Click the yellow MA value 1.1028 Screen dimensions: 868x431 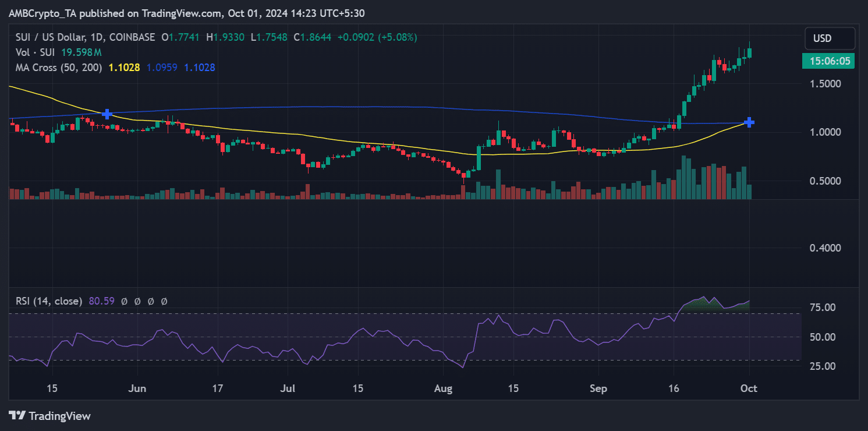[x=124, y=68]
